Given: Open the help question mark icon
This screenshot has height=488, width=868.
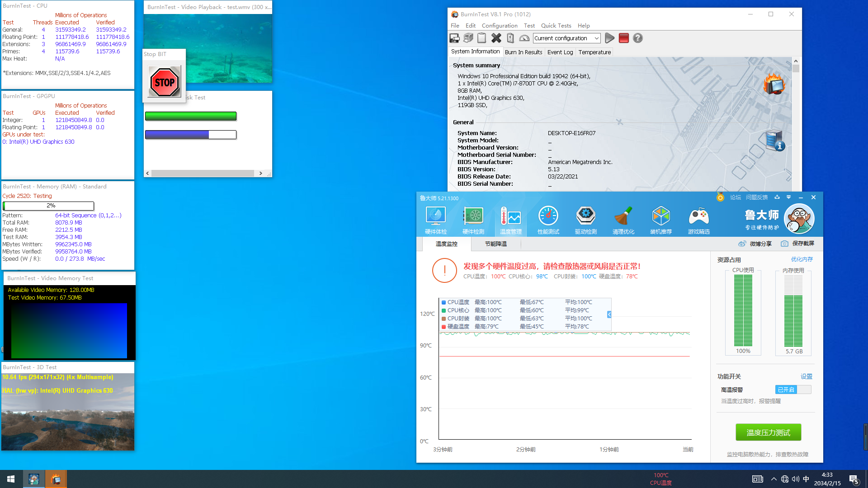Looking at the screenshot, I should pyautogui.click(x=637, y=38).
